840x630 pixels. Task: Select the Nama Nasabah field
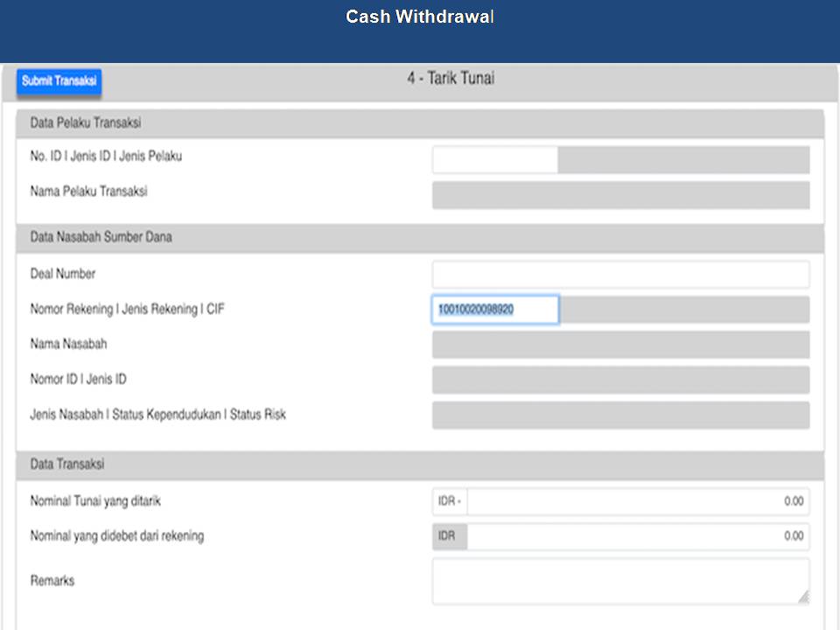click(620, 345)
